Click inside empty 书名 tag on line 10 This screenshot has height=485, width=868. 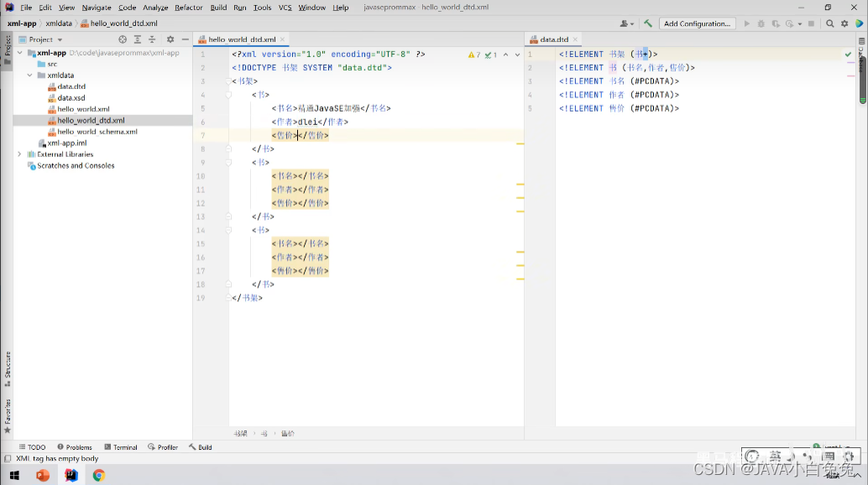(x=298, y=176)
